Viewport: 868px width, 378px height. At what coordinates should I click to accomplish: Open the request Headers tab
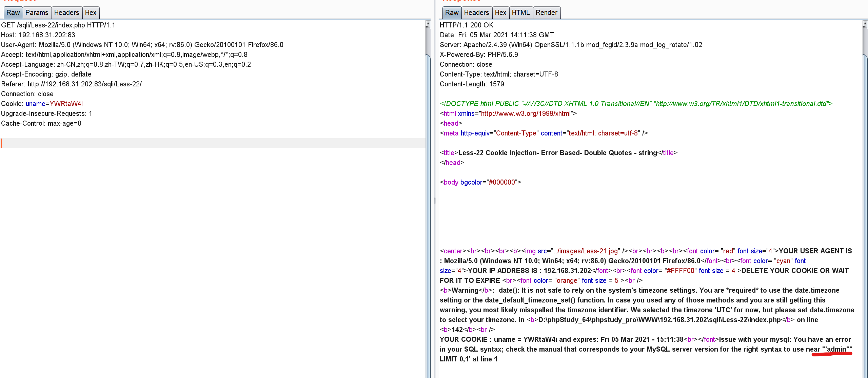[66, 13]
